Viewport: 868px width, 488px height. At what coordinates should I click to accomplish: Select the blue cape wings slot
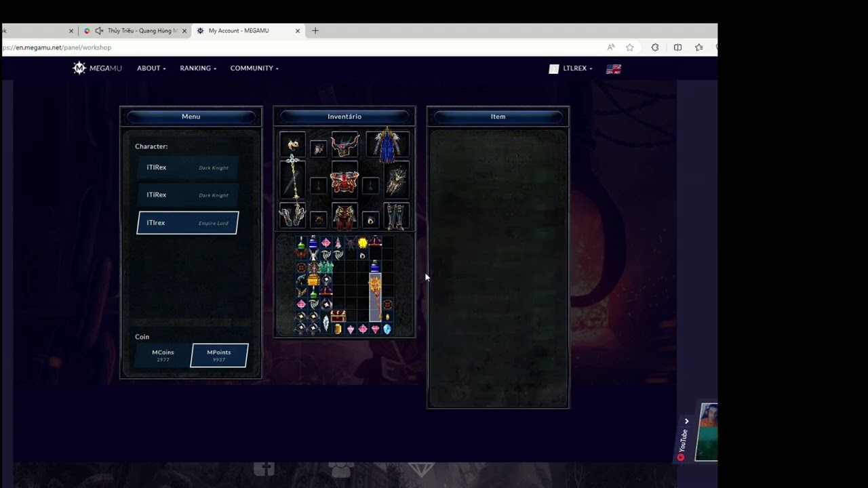pos(388,145)
